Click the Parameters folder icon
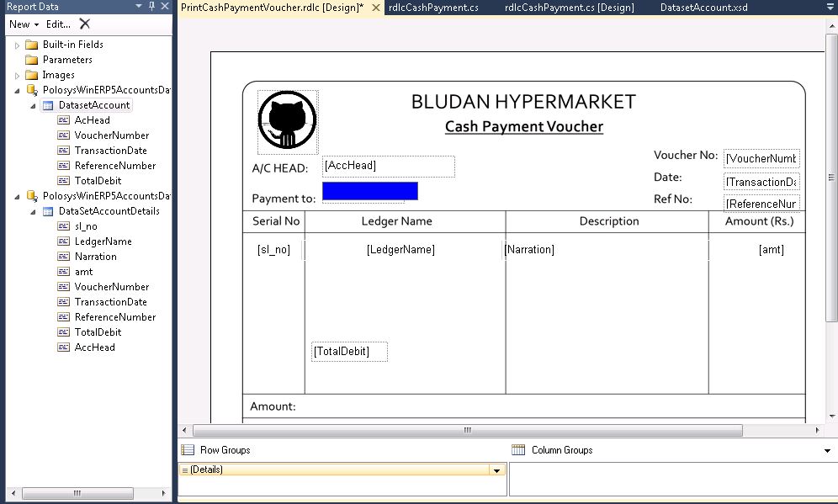This screenshot has width=838, height=504. point(32,60)
